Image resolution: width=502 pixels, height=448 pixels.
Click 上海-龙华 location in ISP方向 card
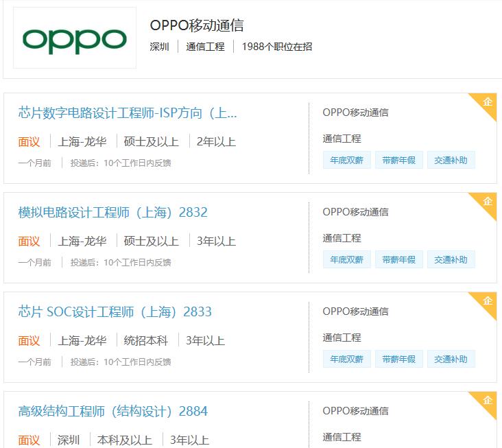pyautogui.click(x=82, y=142)
